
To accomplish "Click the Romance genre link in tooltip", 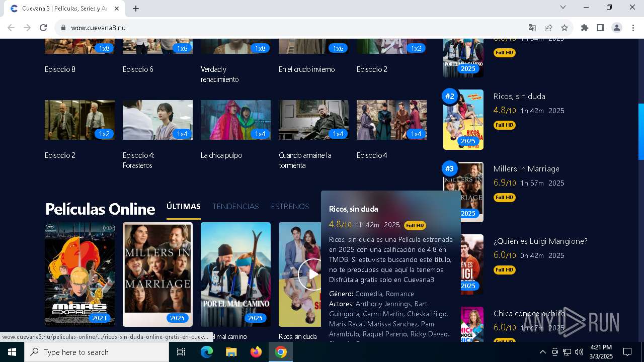I will [x=400, y=294].
